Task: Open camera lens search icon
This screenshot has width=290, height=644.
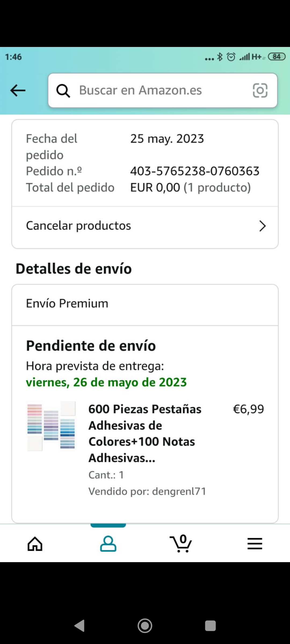Action: tap(260, 90)
